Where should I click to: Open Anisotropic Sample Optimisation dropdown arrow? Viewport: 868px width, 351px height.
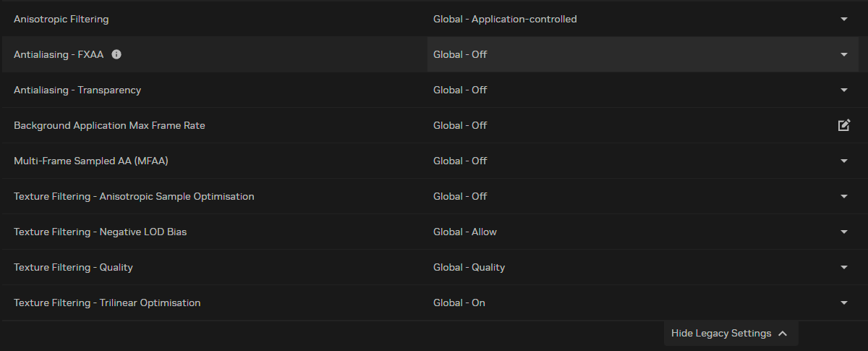(x=843, y=196)
